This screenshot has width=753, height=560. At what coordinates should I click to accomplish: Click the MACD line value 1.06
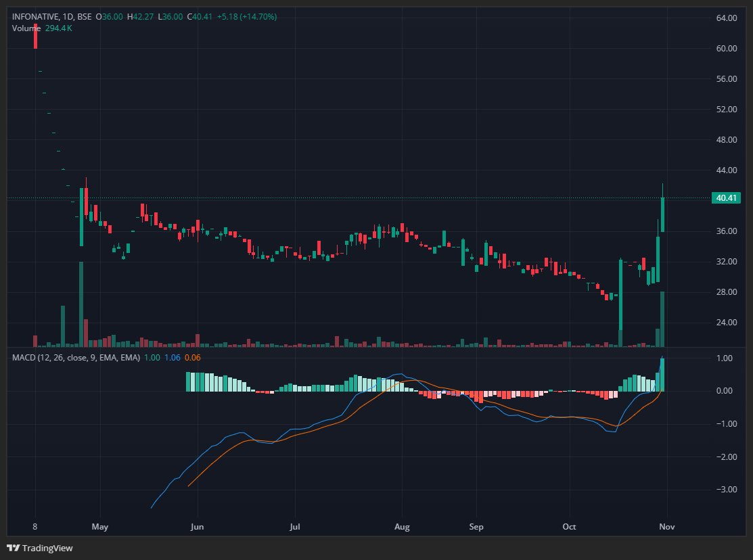[x=173, y=358]
